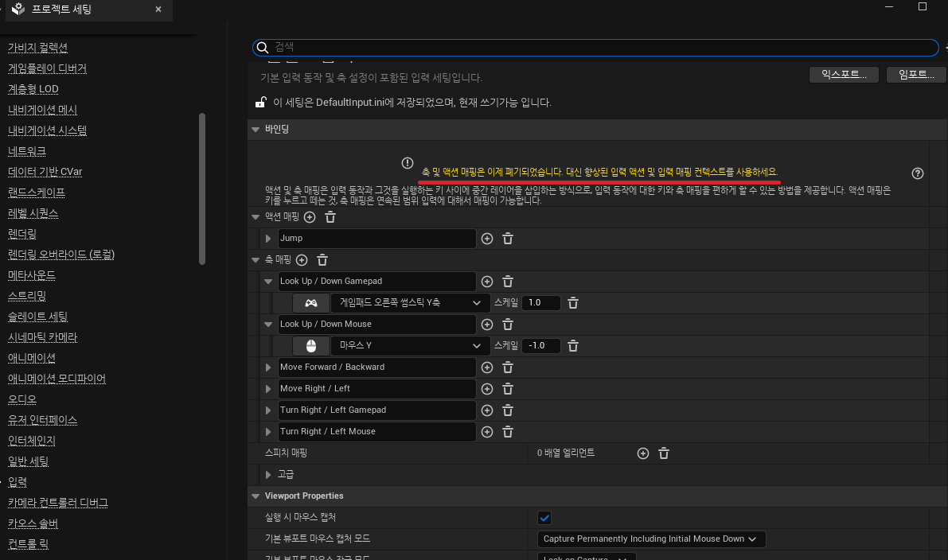Delete Look Up / Down Gamepad mapping
This screenshot has height=560, width=948.
(x=508, y=282)
